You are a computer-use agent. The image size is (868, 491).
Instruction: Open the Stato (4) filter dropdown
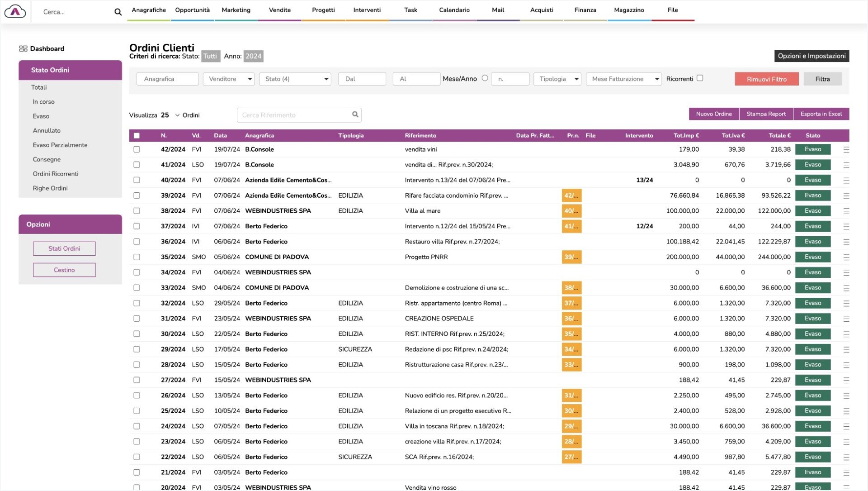tap(295, 79)
